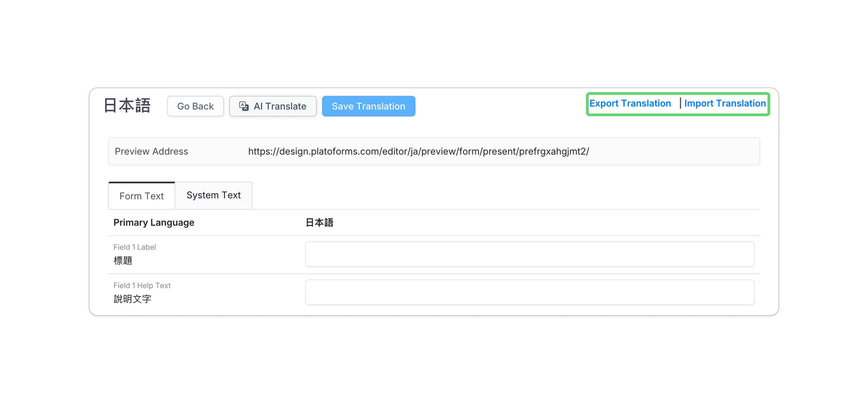Viewport: 868px width, 406px height.
Task: Click the translate icon in AI Translate
Action: 244,106
